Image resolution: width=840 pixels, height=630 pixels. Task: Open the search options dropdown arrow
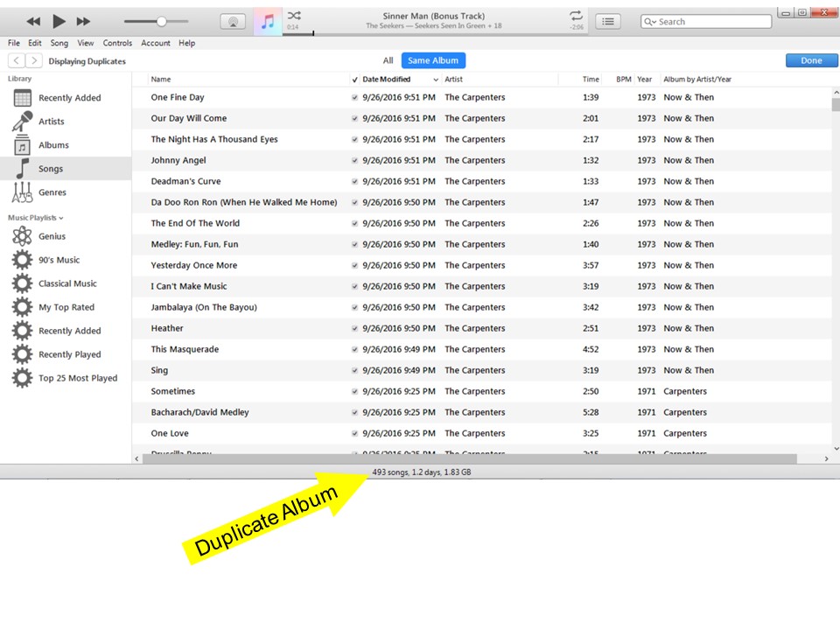654,22
